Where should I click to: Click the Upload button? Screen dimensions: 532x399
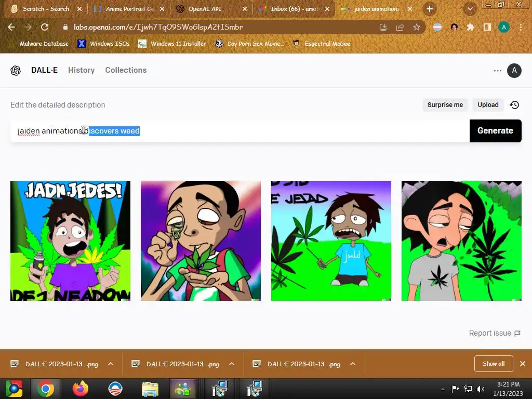[x=488, y=105]
